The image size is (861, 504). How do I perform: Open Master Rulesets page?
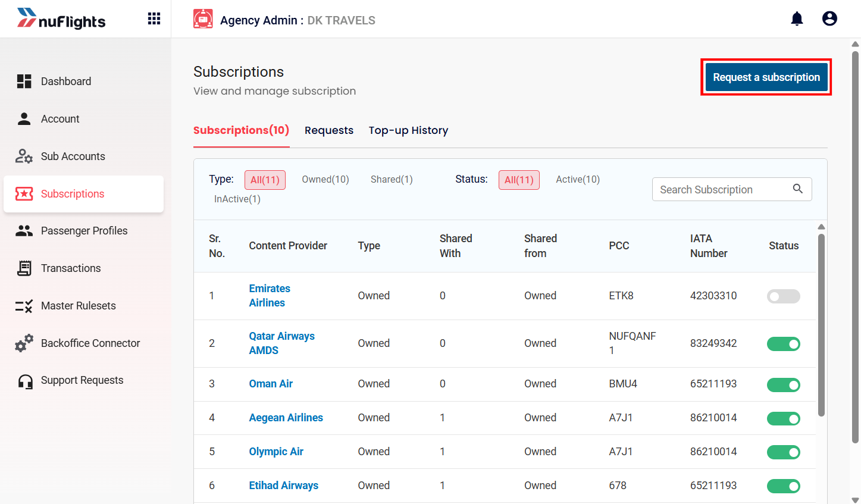click(x=83, y=306)
